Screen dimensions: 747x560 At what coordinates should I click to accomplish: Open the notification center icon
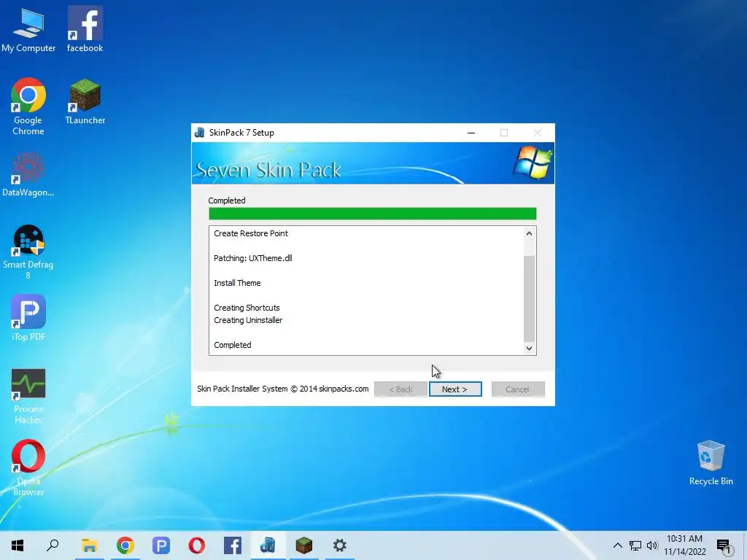click(724, 545)
